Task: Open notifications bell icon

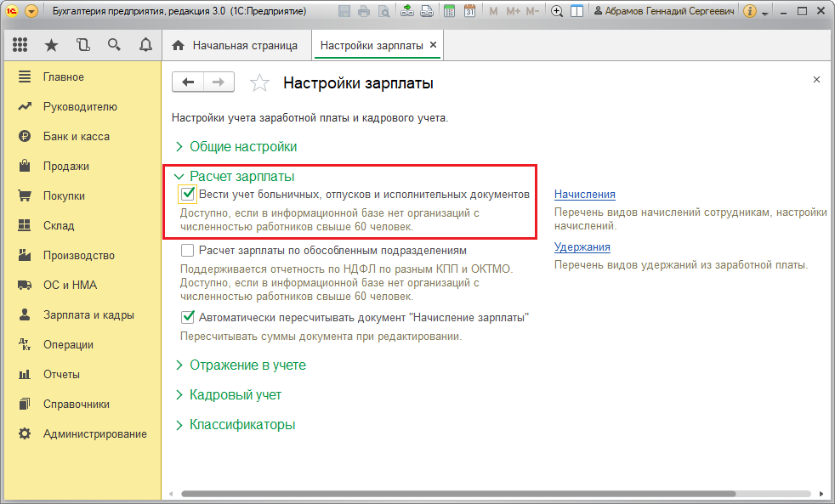Action: (145, 45)
